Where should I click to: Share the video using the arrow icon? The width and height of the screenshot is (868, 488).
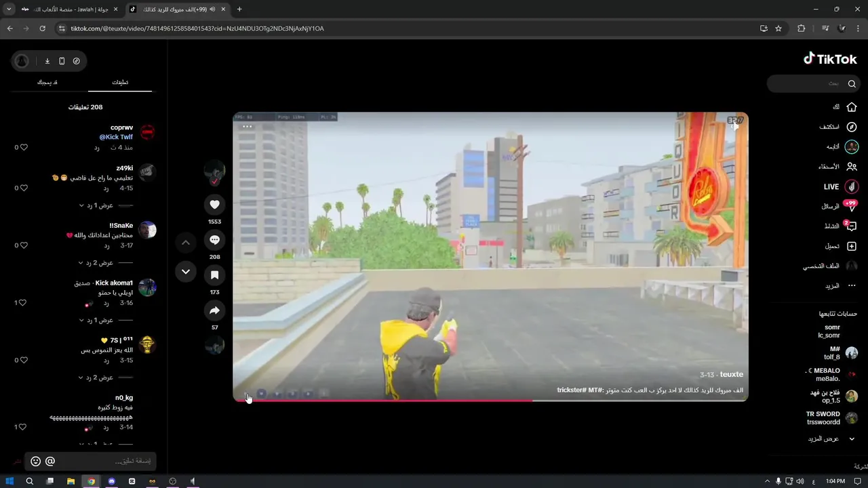pos(214,310)
